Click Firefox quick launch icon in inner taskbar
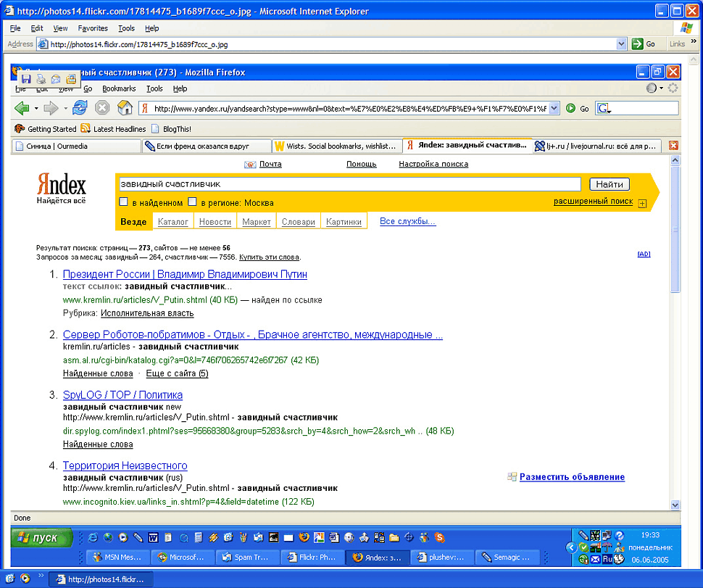This screenshot has width=703, height=588. pos(304,537)
